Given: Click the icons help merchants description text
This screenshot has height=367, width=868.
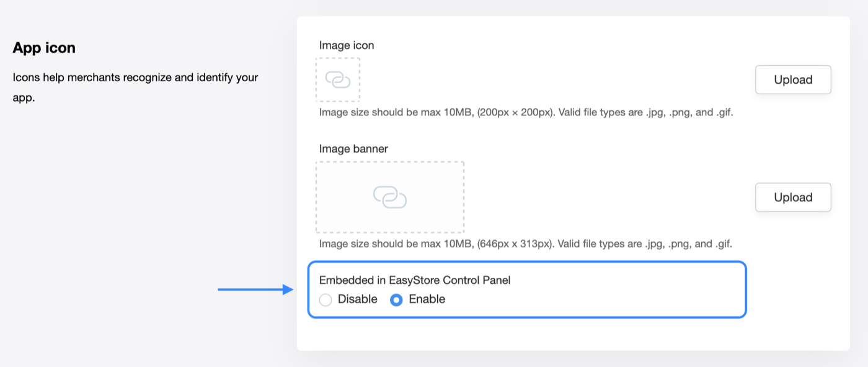Looking at the screenshot, I should pyautogui.click(x=135, y=87).
